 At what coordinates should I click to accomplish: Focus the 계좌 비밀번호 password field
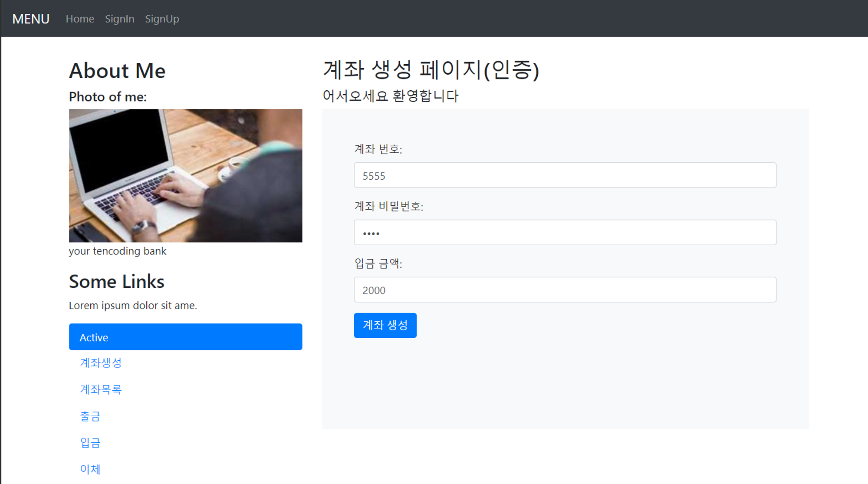565,233
